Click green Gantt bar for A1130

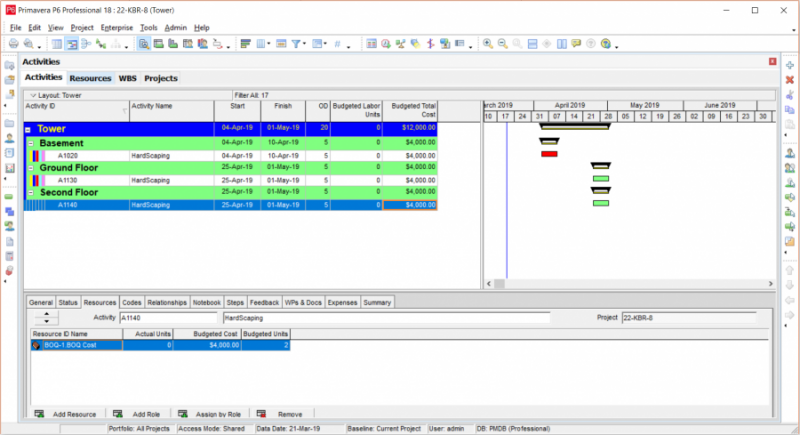(x=601, y=178)
